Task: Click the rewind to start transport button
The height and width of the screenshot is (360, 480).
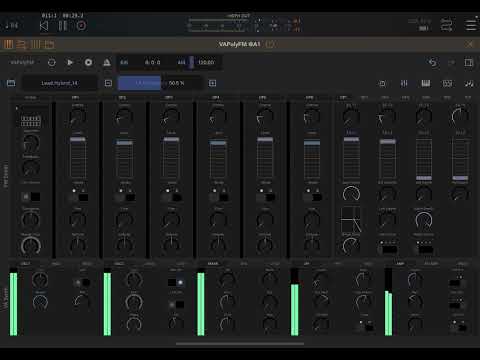Action: click(44, 26)
